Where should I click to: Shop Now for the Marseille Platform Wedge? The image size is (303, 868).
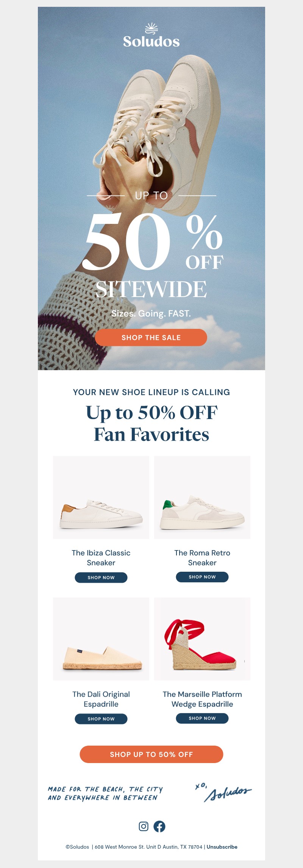[202, 718]
